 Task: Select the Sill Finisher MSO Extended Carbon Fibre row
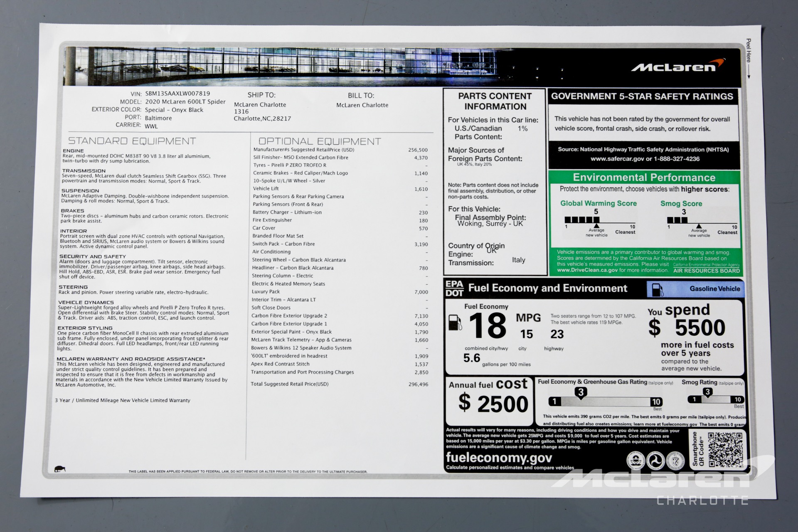tap(341, 158)
